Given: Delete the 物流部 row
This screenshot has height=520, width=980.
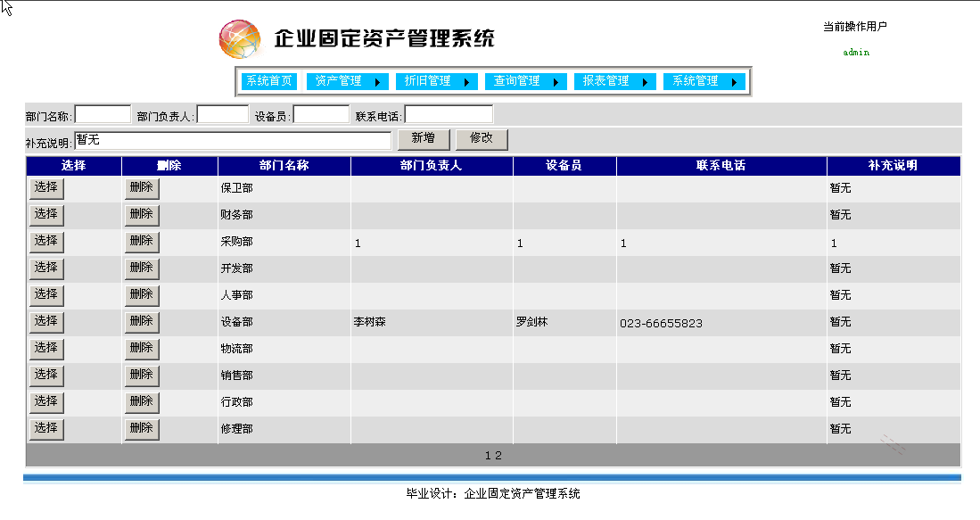Looking at the screenshot, I should point(142,349).
